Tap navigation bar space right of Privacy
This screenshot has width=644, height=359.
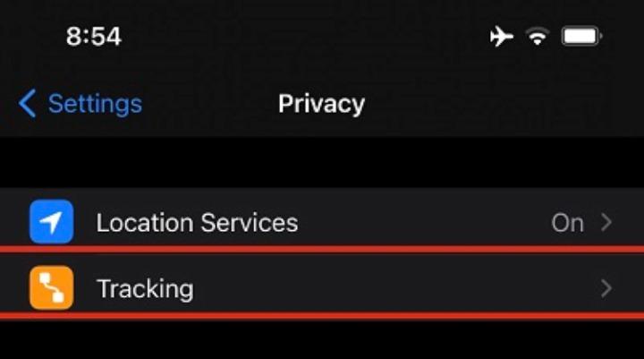tap(501, 104)
